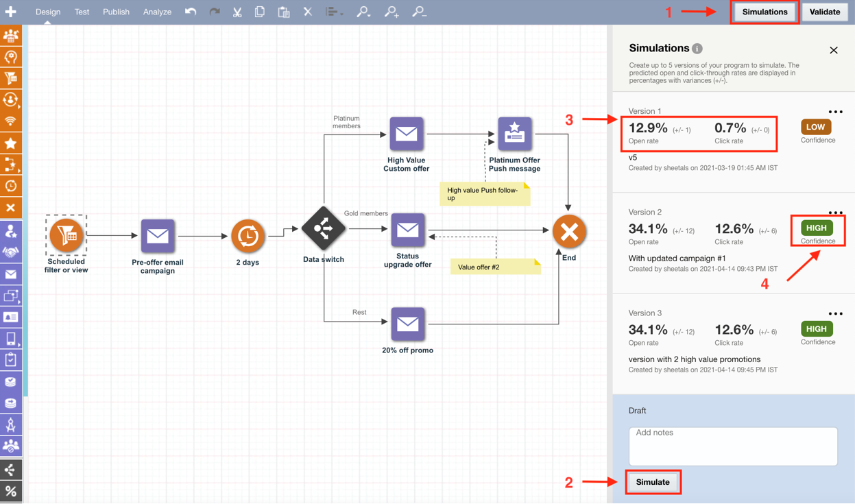Image resolution: width=855 pixels, height=504 pixels.
Task: Pick the percent split palette icon
Action: coord(11,492)
